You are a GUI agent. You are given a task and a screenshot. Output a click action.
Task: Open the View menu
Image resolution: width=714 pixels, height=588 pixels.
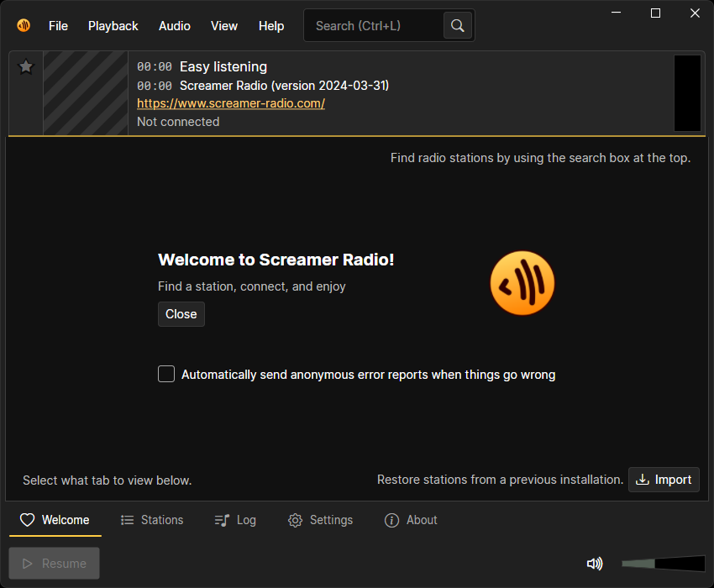224,26
